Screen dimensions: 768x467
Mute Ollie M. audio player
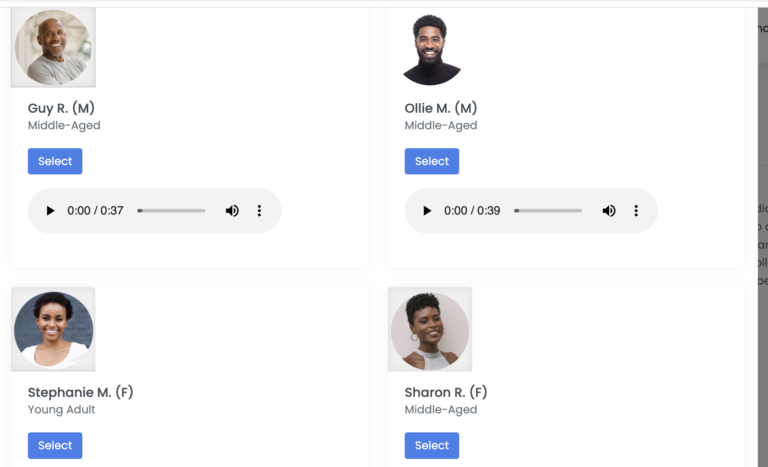[609, 211]
